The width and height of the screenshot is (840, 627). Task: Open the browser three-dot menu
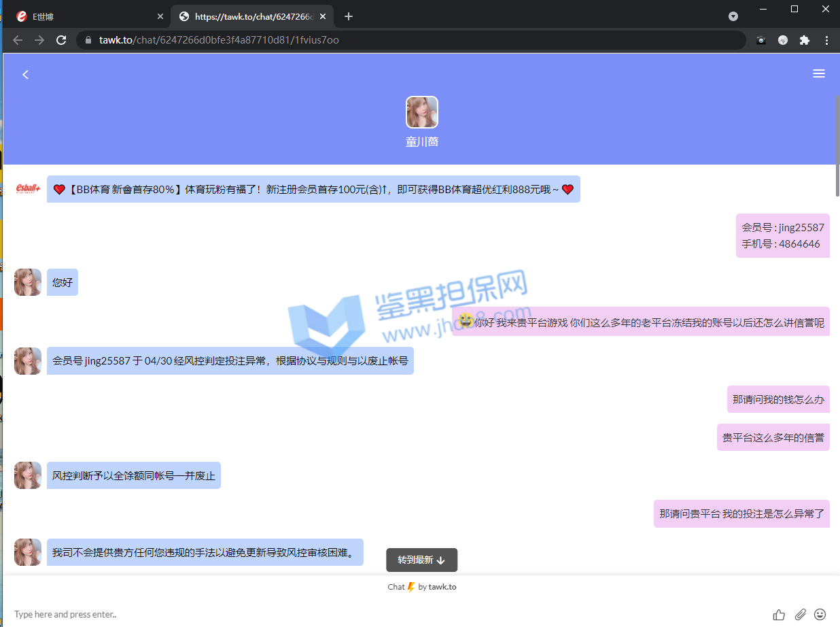tap(826, 40)
